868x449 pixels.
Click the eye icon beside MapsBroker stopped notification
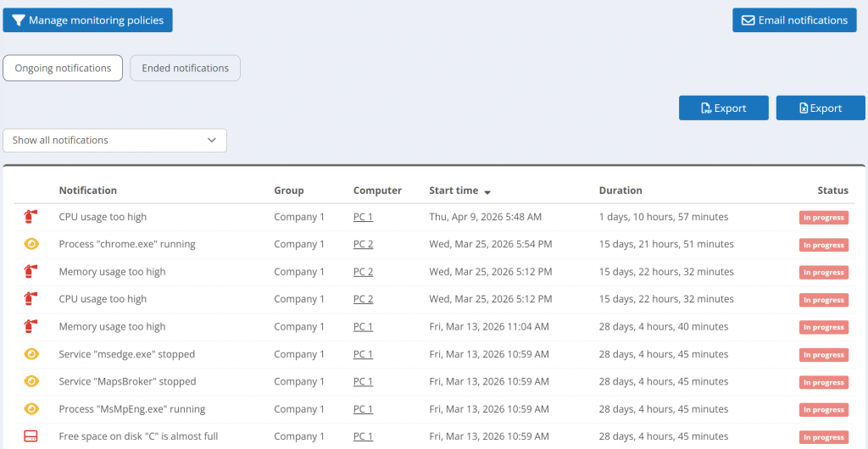(31, 381)
